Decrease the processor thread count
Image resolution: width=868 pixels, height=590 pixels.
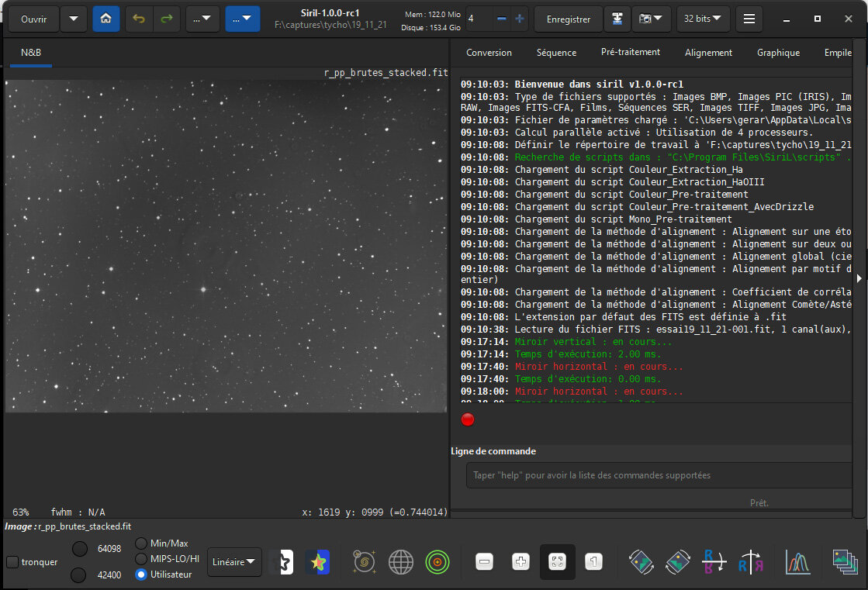click(502, 19)
